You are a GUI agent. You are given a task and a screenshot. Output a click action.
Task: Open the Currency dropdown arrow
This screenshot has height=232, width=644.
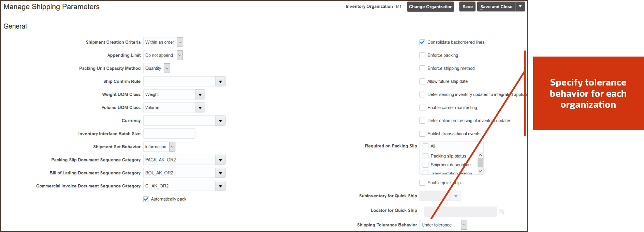220,121
